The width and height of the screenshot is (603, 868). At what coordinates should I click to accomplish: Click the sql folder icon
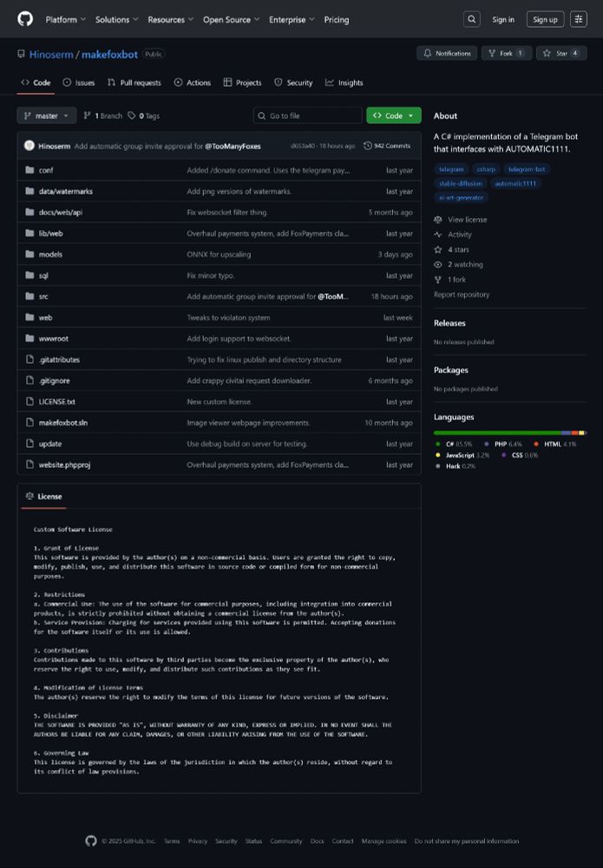29,275
